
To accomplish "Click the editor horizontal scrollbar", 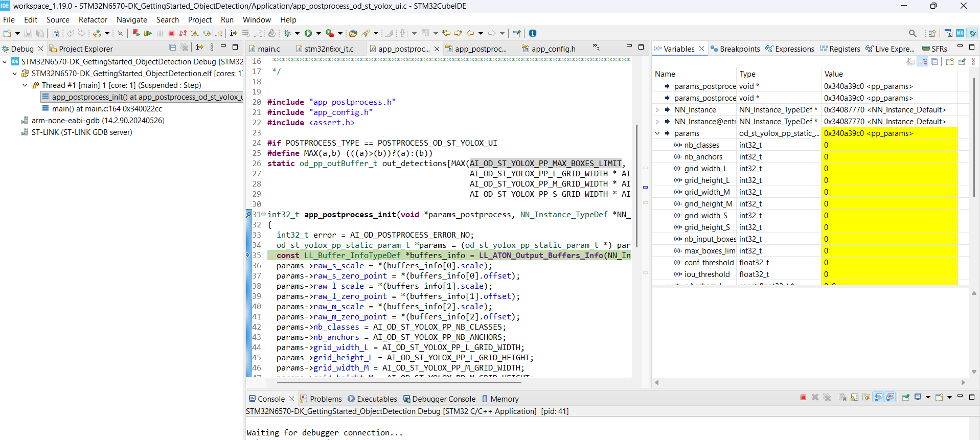I will click(x=399, y=382).
